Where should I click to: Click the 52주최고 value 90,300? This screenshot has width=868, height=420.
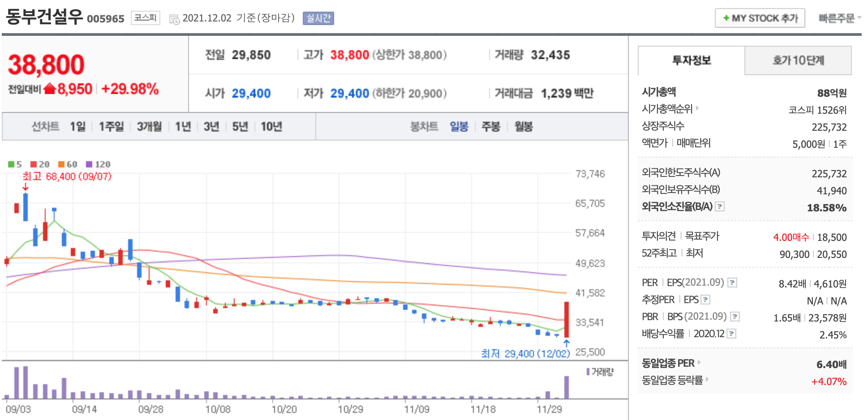point(795,254)
